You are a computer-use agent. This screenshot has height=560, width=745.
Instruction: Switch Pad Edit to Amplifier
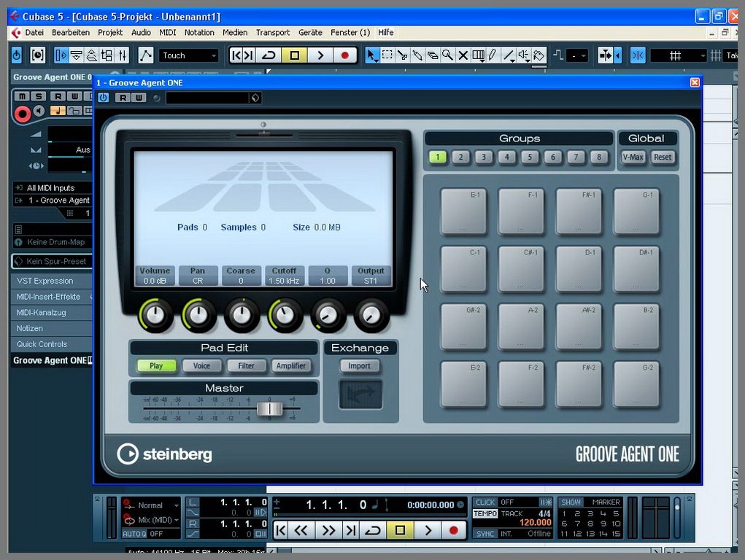click(x=291, y=366)
